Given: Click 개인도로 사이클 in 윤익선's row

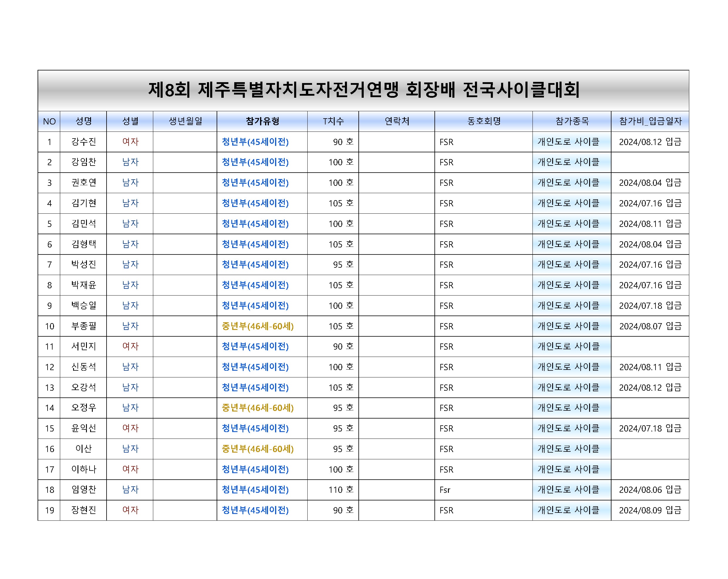Looking at the screenshot, I should tap(568, 428).
